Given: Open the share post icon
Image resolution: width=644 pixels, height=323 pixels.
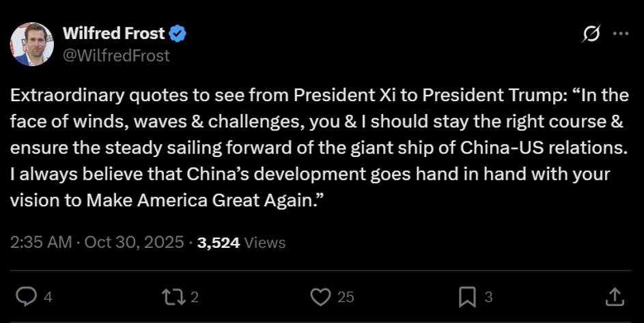Looking at the screenshot, I should pyautogui.click(x=614, y=296).
